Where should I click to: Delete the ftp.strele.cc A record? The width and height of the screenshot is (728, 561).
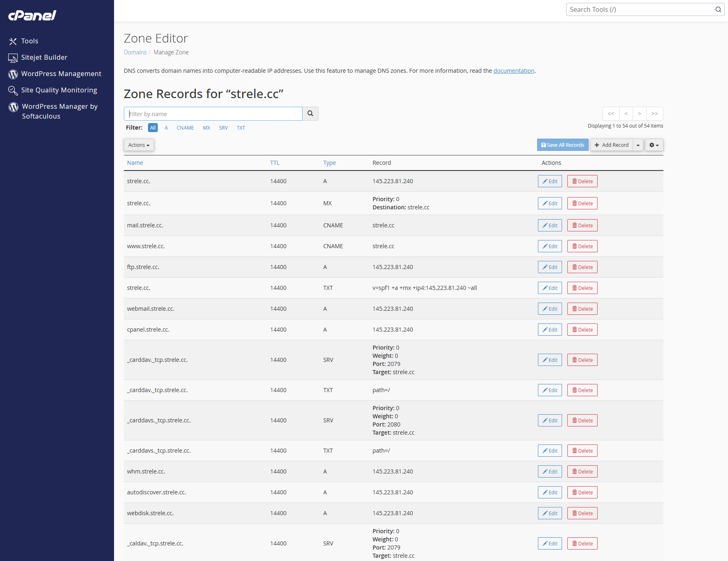pos(582,267)
